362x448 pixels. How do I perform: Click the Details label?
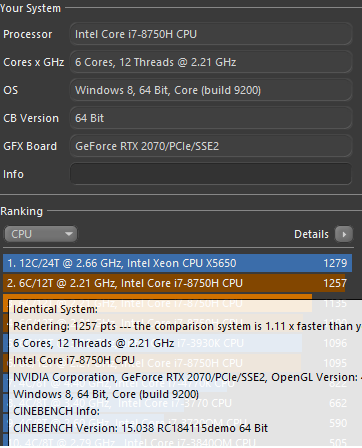pos(311,234)
